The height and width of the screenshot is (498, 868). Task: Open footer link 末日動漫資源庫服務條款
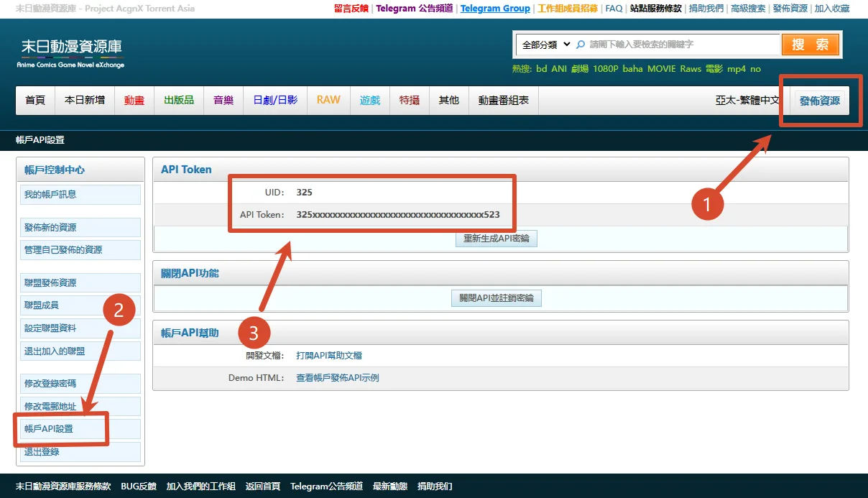pyautogui.click(x=63, y=487)
